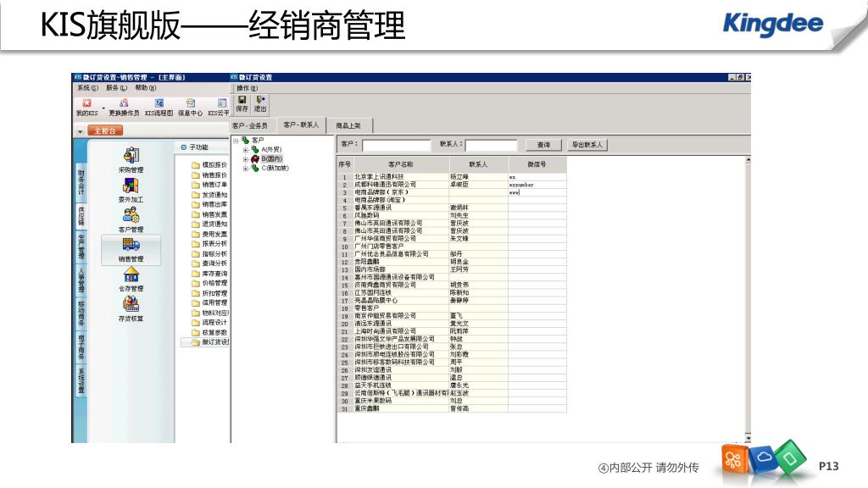Expand the B(国内) tree node

[245, 159]
